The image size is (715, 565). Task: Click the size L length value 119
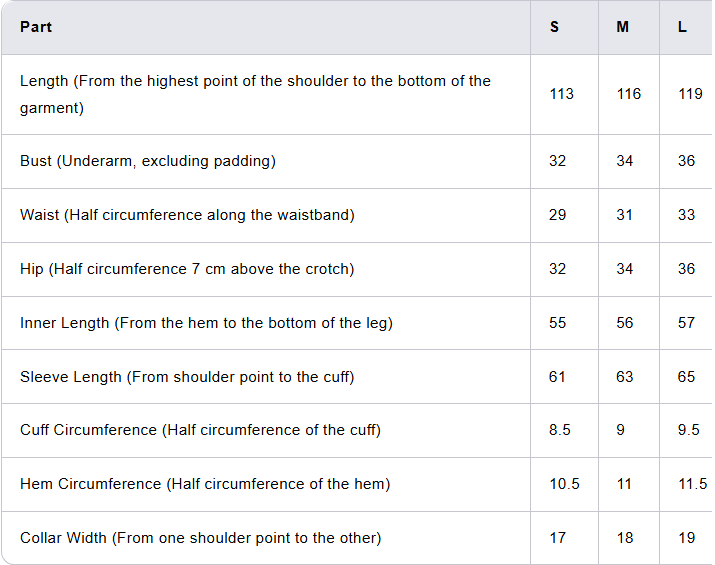tap(690, 94)
